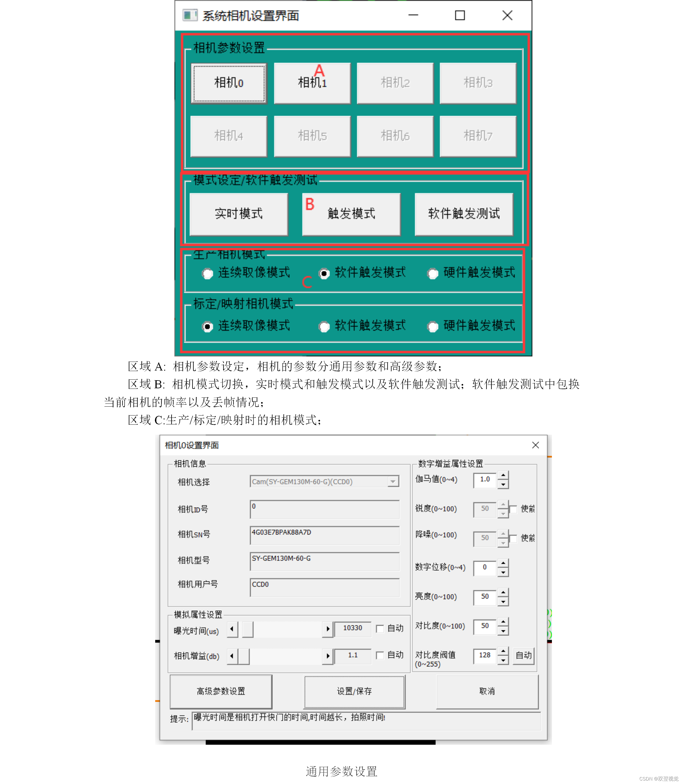Open the 相机选择 dropdown
The height and width of the screenshot is (784, 683).
pos(393,481)
